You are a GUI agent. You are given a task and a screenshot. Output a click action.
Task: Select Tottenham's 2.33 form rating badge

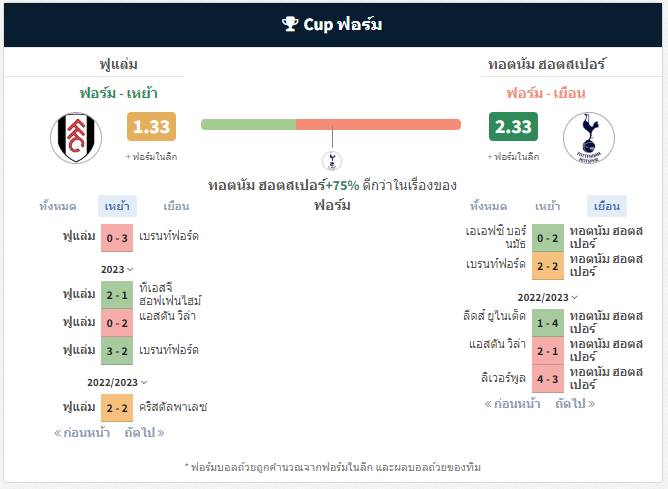pos(513,127)
